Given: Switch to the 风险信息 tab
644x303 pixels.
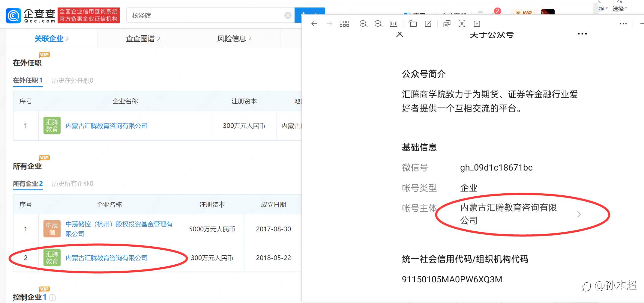Looking at the screenshot, I should tap(234, 39).
